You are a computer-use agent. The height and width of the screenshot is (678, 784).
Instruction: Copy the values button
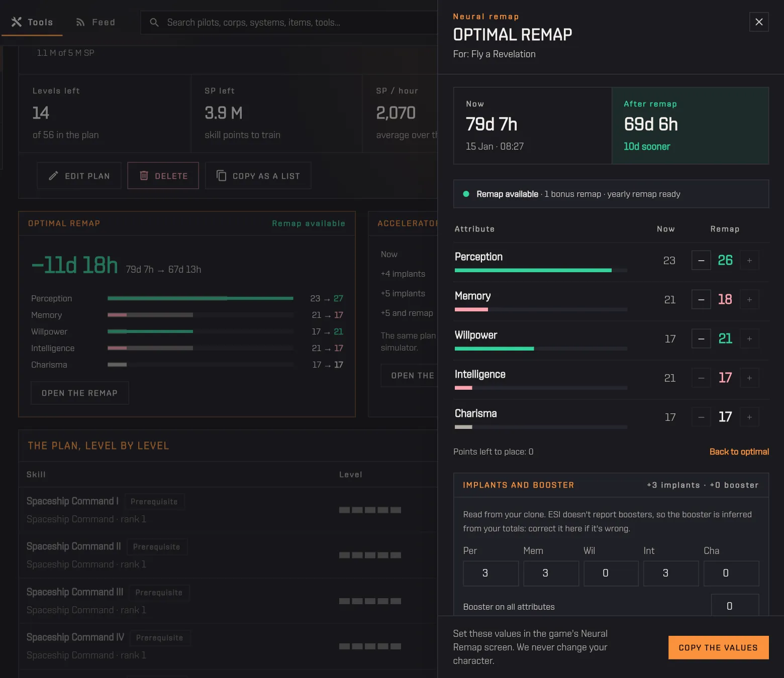(718, 648)
